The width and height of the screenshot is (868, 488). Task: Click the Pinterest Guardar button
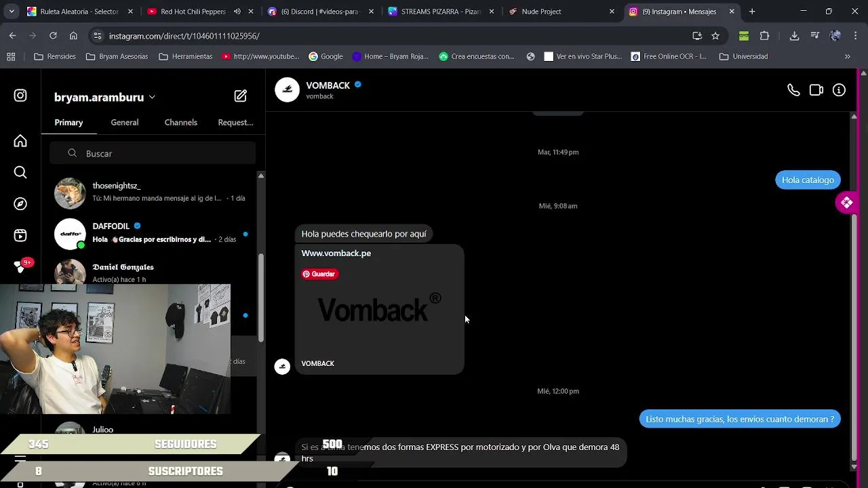[319, 274]
